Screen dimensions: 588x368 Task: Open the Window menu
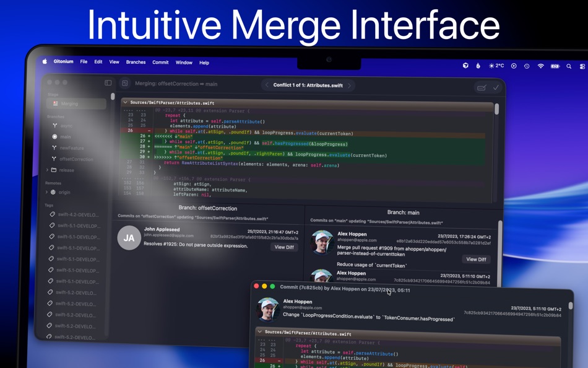point(184,63)
